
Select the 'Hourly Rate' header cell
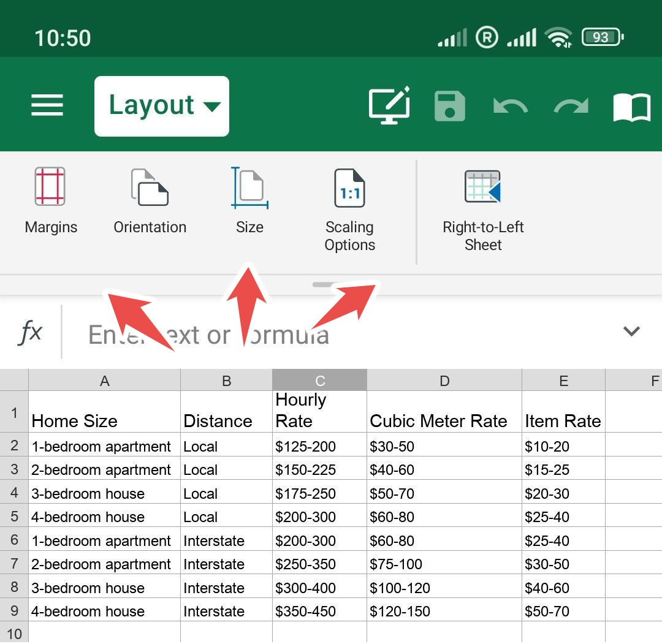click(319, 412)
